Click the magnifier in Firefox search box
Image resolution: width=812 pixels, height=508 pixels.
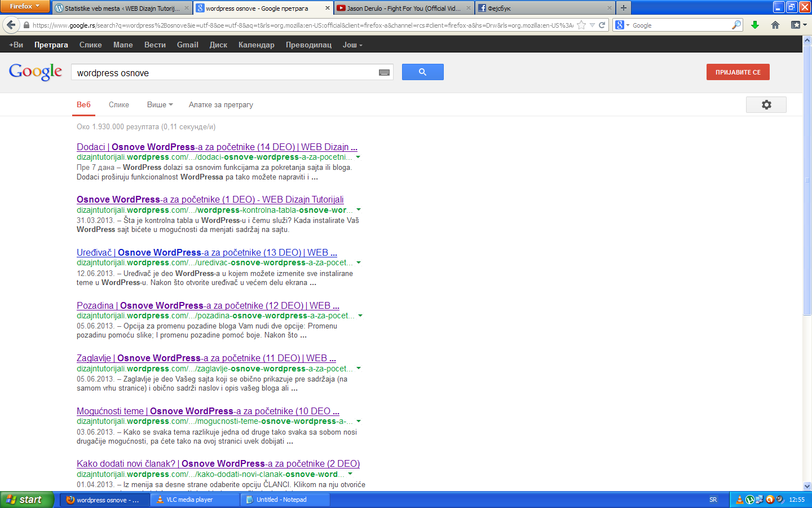736,25
